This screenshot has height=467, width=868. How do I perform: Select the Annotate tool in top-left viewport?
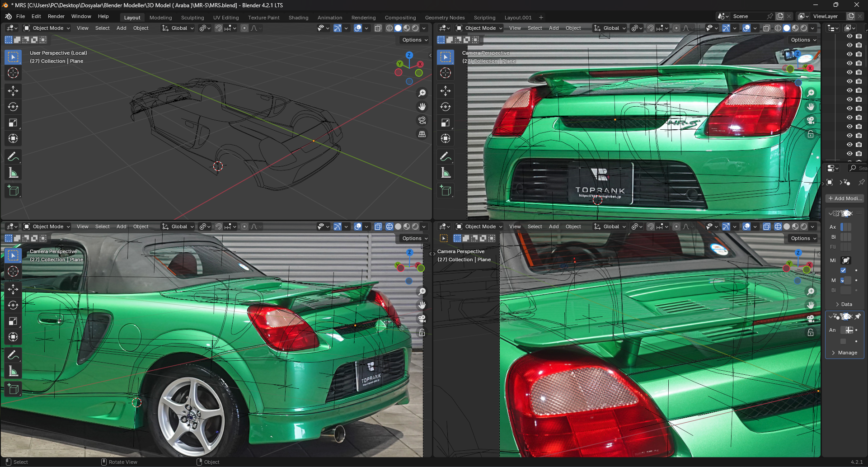coord(13,156)
